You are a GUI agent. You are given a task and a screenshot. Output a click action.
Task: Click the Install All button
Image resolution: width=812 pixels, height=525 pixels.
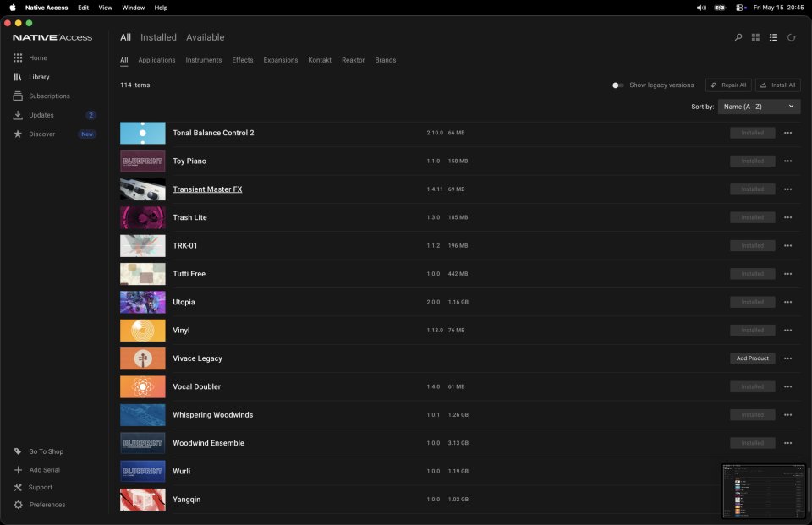778,85
